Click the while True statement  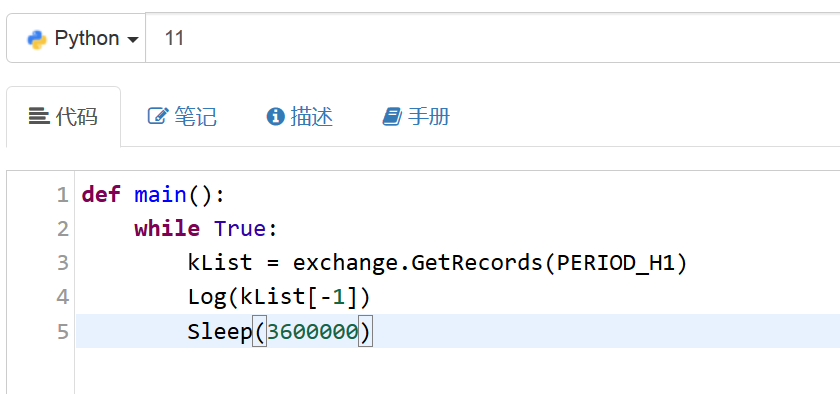206,229
